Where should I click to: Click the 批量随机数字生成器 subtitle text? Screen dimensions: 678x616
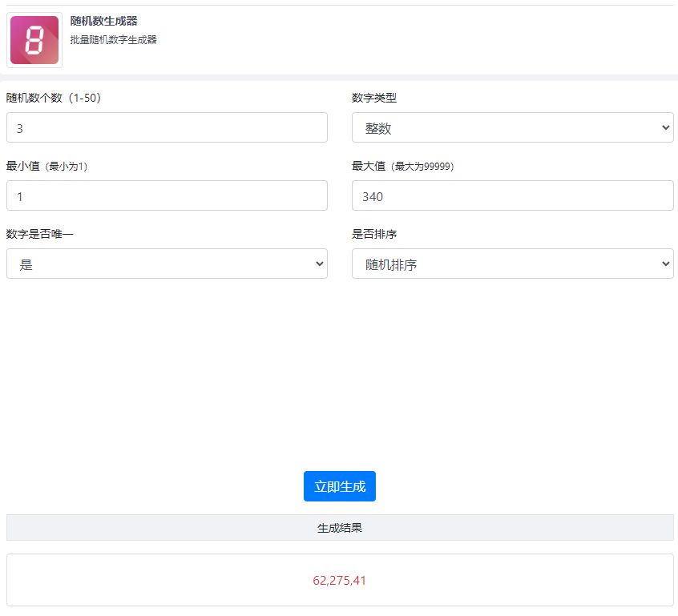coord(113,39)
